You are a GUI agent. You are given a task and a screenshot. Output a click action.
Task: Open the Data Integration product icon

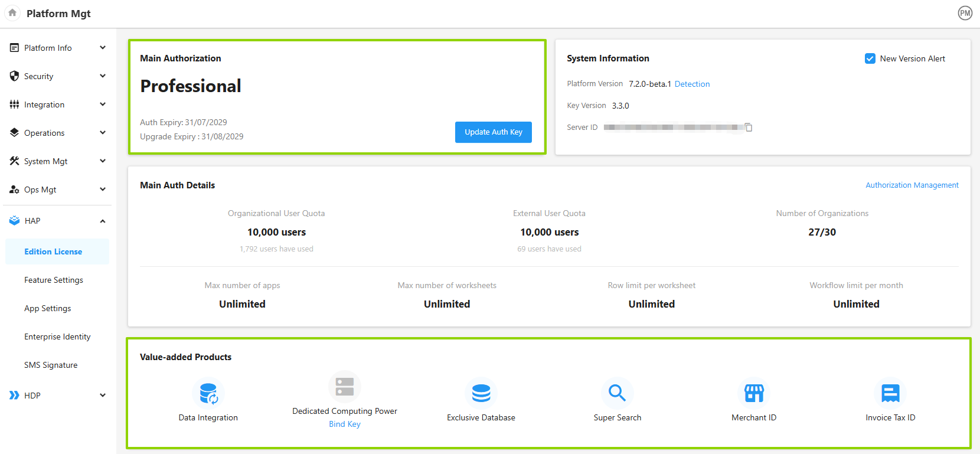click(x=208, y=393)
